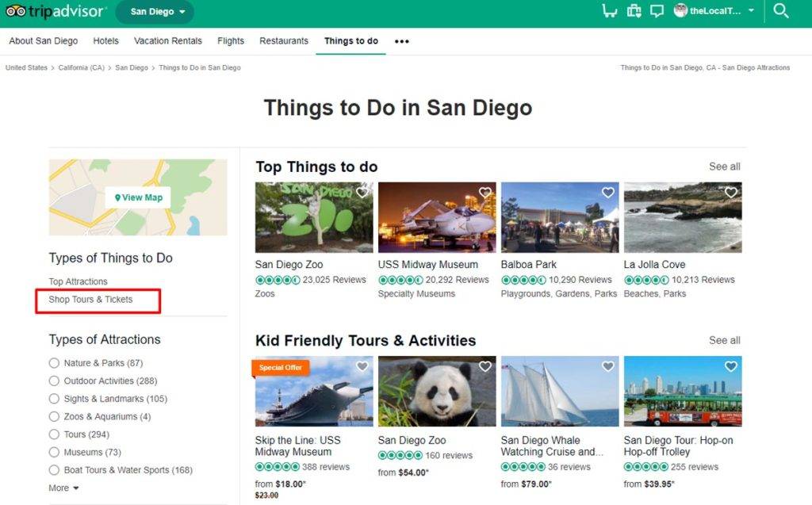
Task: Click Skip the Line USS Midway title
Action: [x=298, y=446]
